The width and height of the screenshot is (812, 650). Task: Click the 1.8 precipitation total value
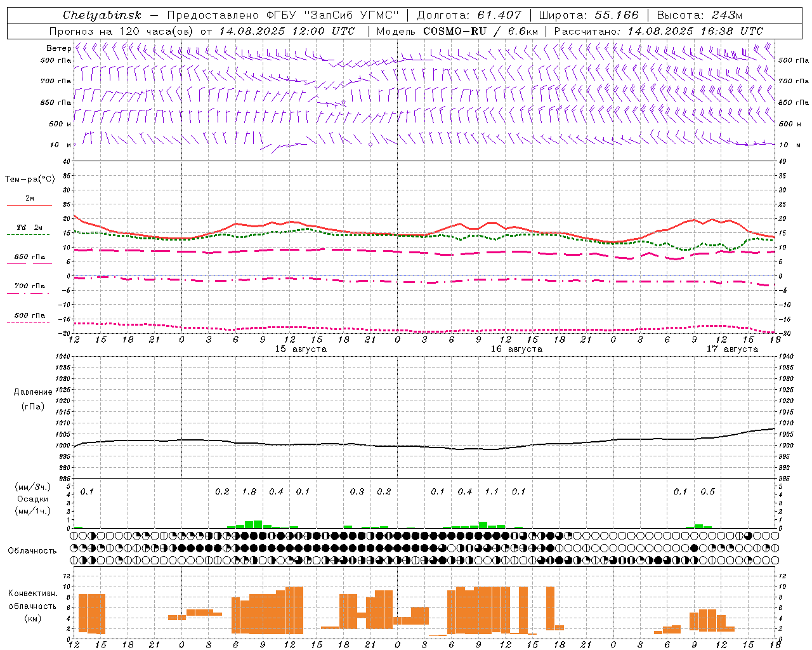tap(249, 491)
